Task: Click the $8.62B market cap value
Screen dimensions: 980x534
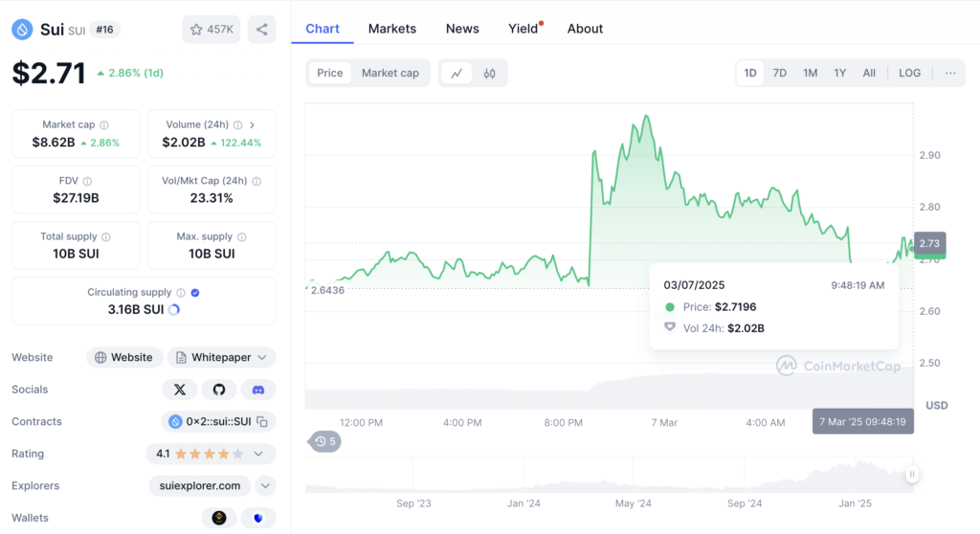Action: pyautogui.click(x=54, y=143)
